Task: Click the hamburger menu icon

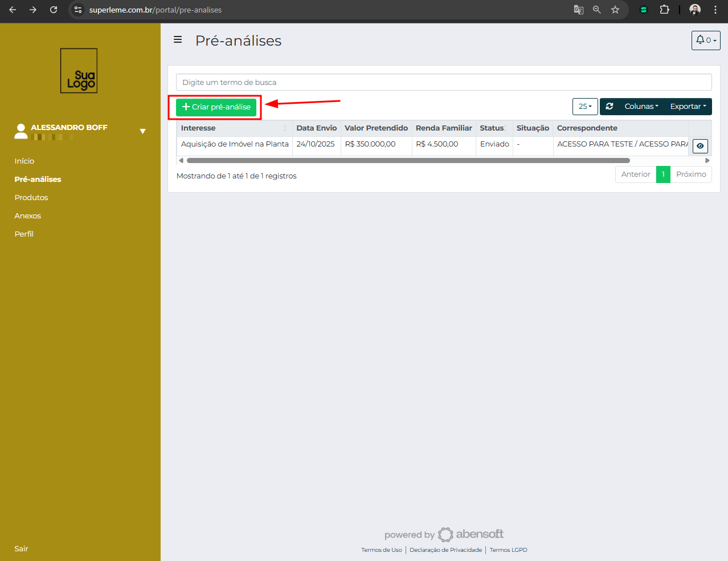Action: coord(178,40)
